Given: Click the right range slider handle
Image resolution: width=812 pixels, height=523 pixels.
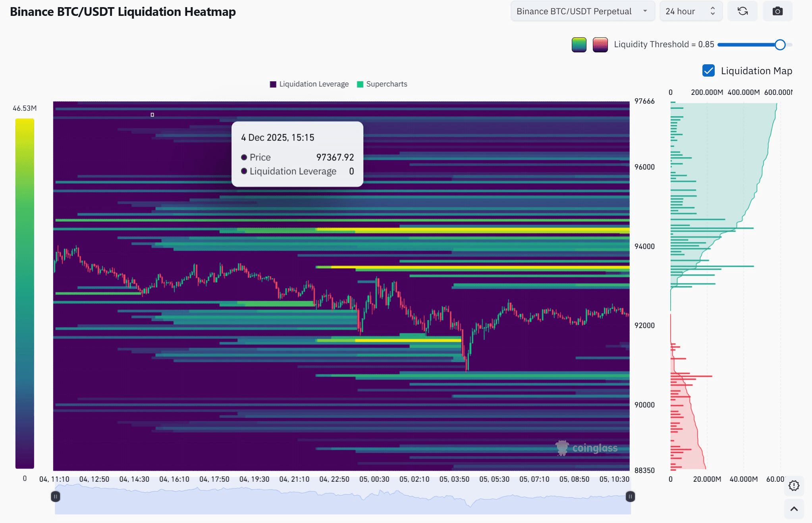Looking at the screenshot, I should tap(630, 496).
